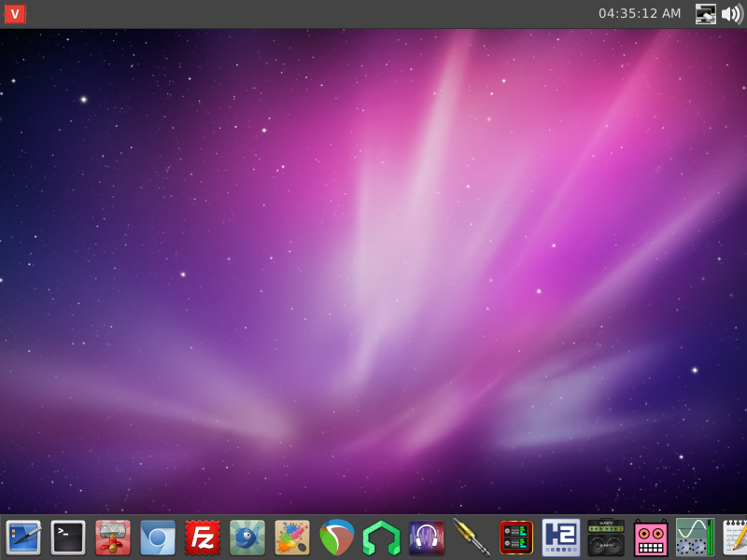
Task: Open the sine wave synthesizer app
Action: (x=695, y=538)
